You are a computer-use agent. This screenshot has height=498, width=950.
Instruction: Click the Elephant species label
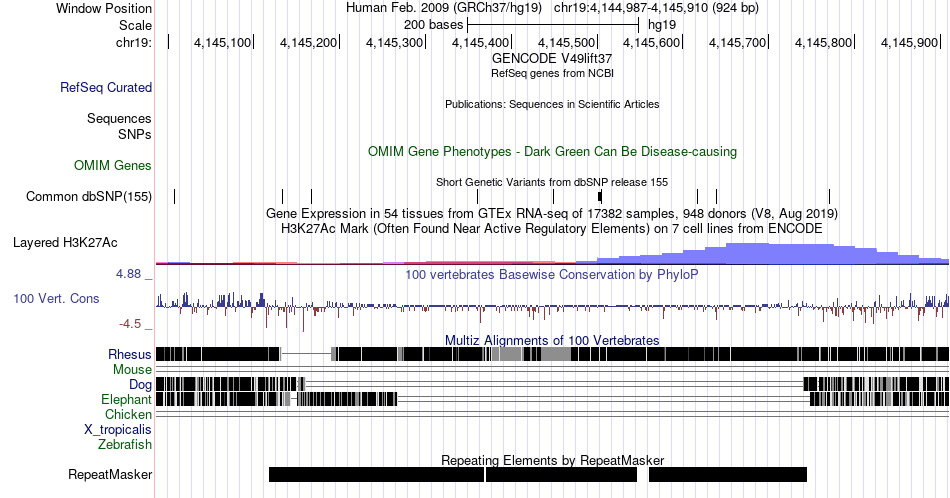[x=126, y=399]
